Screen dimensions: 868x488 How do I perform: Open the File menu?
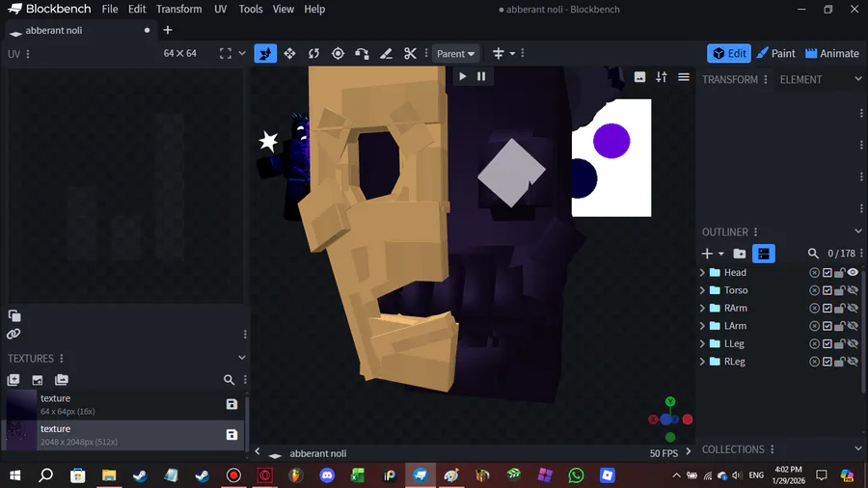110,10
